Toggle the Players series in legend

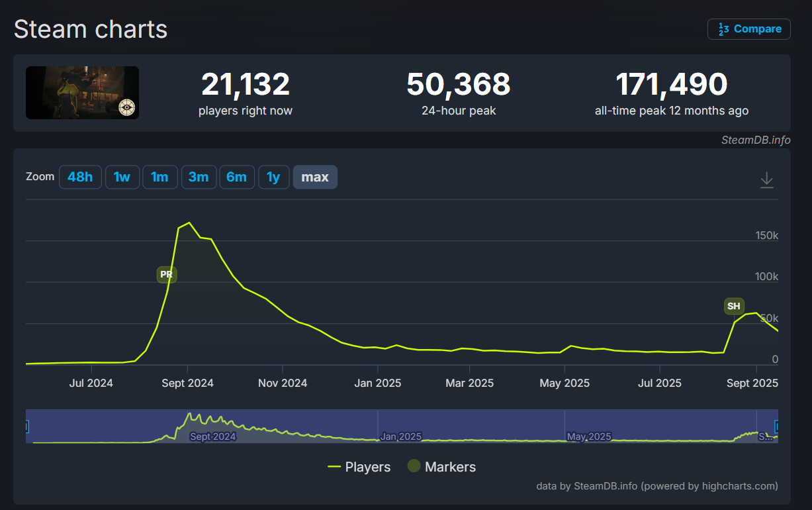coord(359,467)
